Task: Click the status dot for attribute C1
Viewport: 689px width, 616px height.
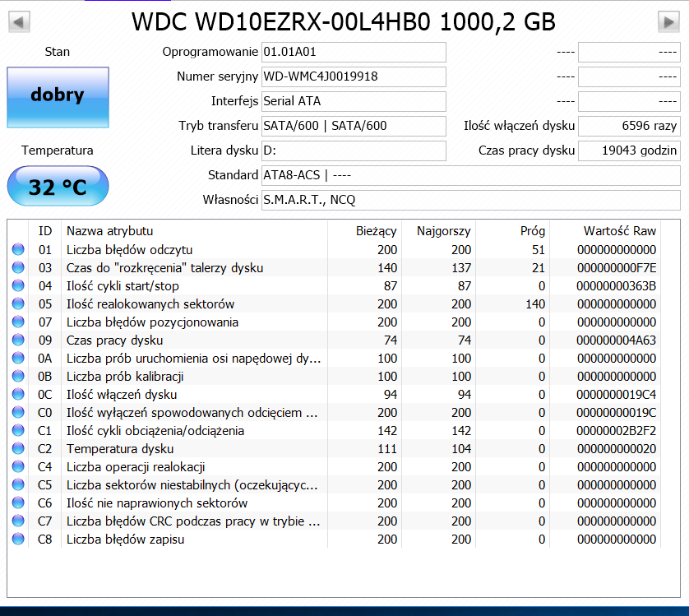Action: point(18,430)
